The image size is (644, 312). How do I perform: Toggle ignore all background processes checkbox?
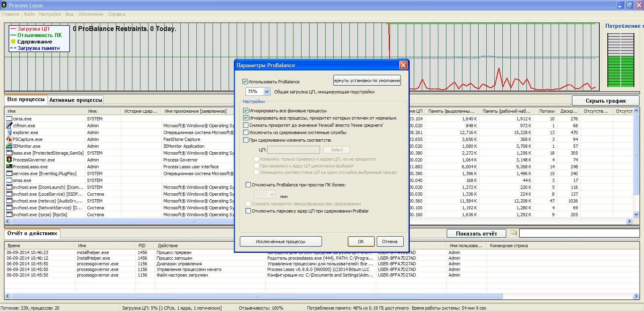pyautogui.click(x=246, y=111)
